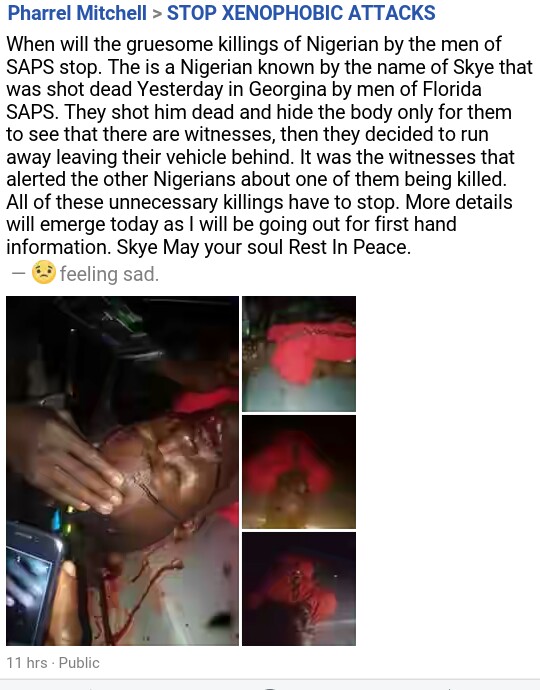Select the 'feeling sad.' activity text

(109, 274)
